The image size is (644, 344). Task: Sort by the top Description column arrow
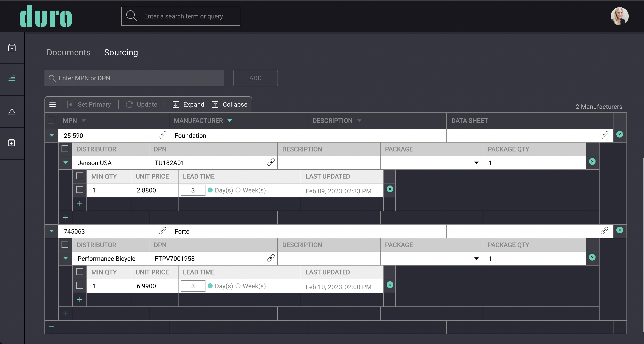[359, 121]
